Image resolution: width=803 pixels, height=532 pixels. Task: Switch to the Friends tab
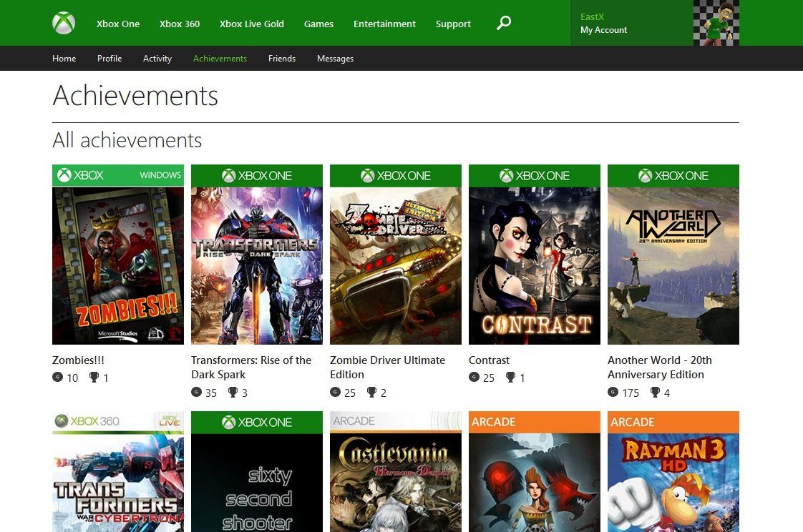click(281, 58)
